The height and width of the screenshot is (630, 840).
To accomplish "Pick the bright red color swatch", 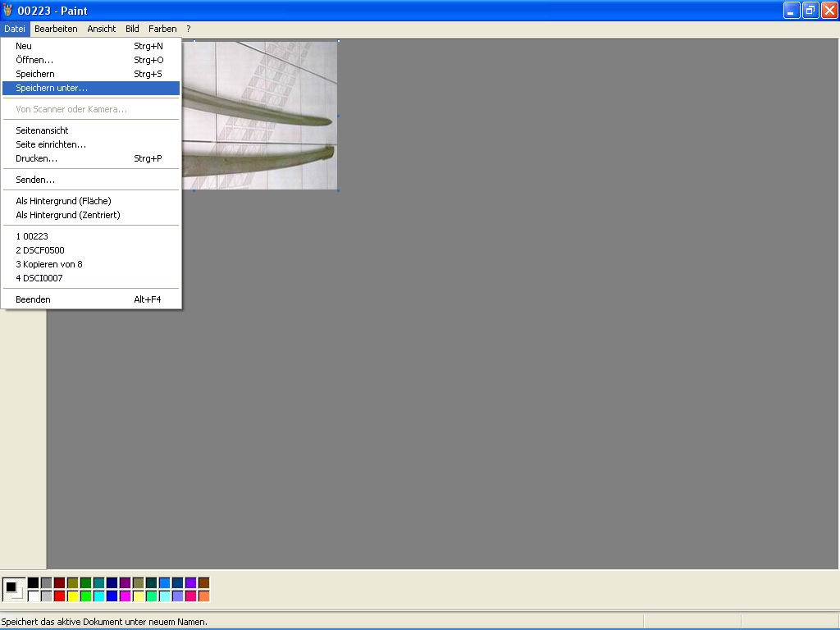I will click(x=59, y=596).
